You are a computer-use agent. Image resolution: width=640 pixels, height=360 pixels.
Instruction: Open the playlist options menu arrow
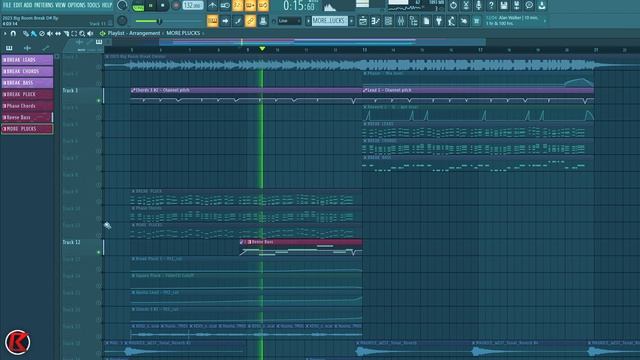(5, 33)
